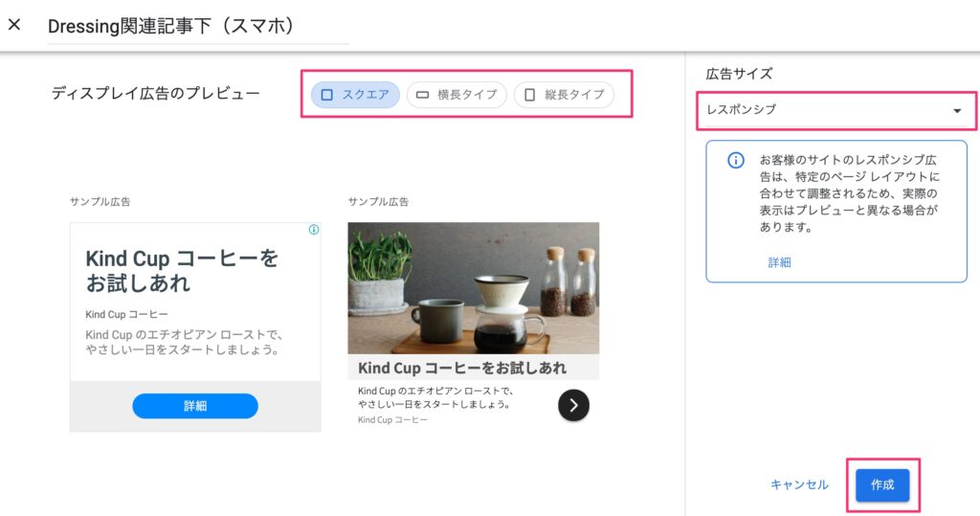Viewport: 980px width, 516px height.
Task: Close the ad unit editor with X
Action: coord(14,25)
